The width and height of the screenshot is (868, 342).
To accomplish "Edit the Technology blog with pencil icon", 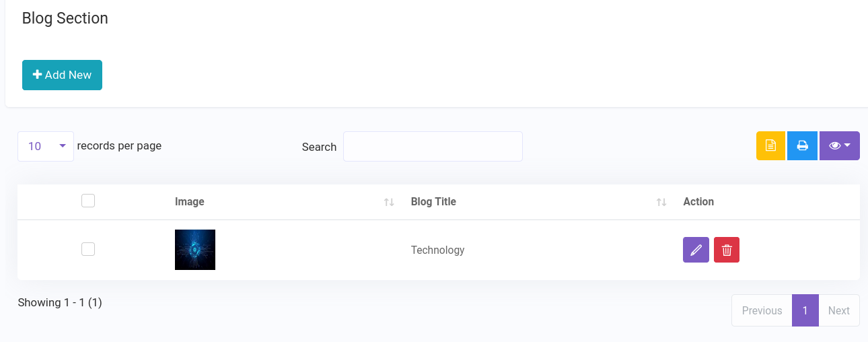I will pyautogui.click(x=696, y=250).
